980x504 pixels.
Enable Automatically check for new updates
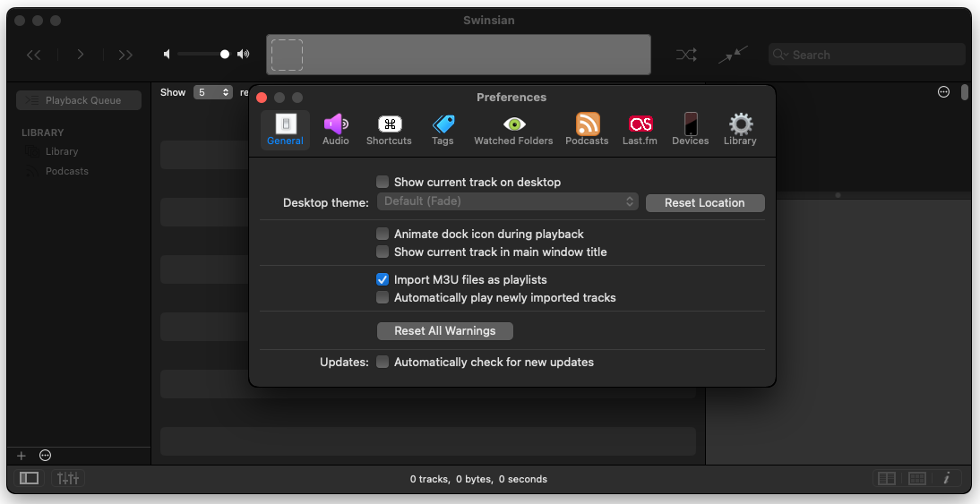(x=383, y=362)
